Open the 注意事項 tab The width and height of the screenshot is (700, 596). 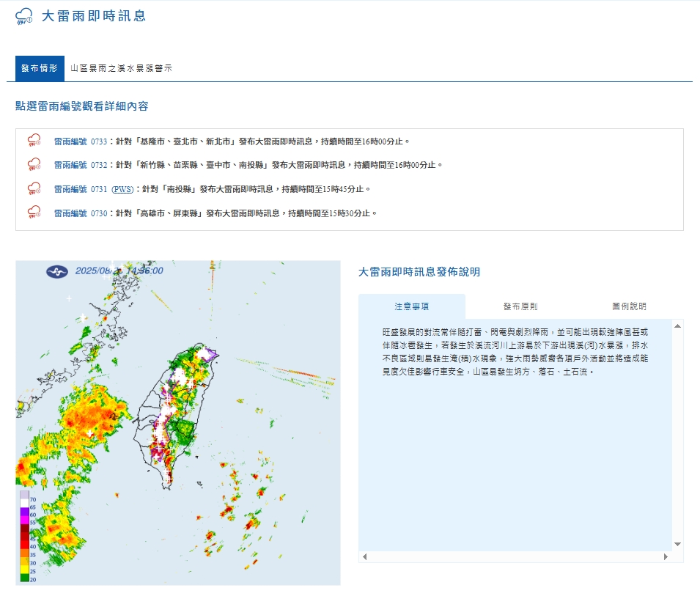click(412, 306)
